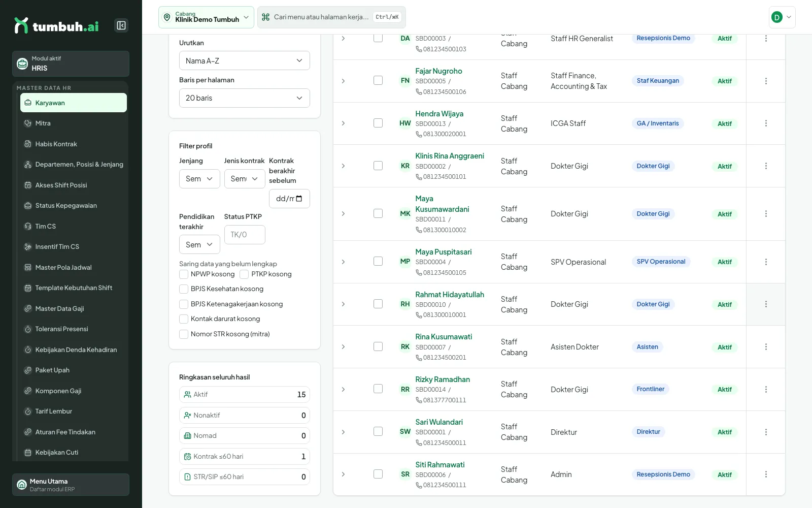Open row actions for Rina Kusumawati
This screenshot has height=508, width=812.
(x=766, y=347)
